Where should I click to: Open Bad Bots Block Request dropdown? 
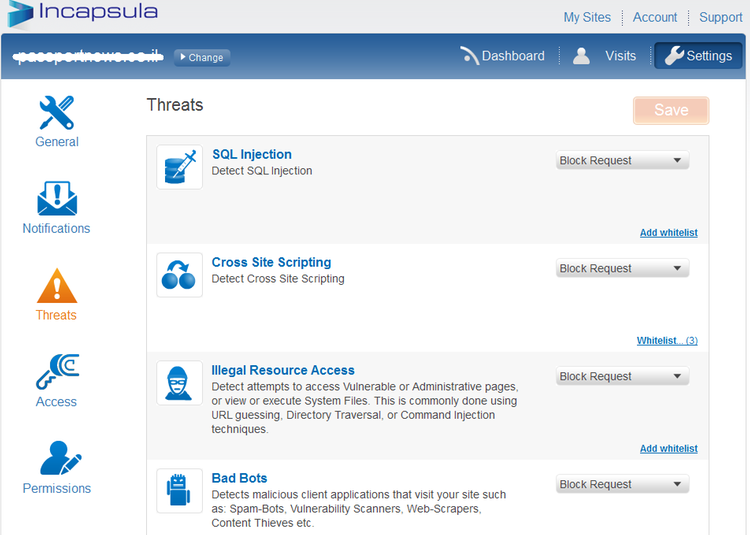pos(621,485)
